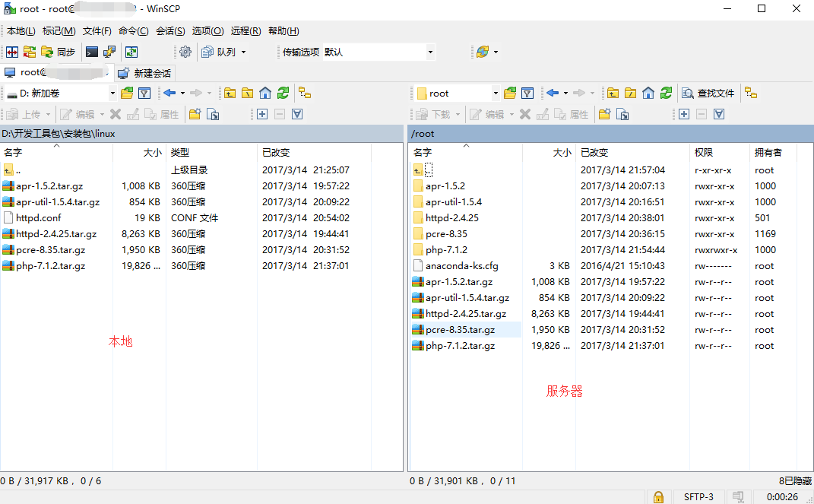Click local Properties (属性) button
The image size is (814, 504).
161,114
